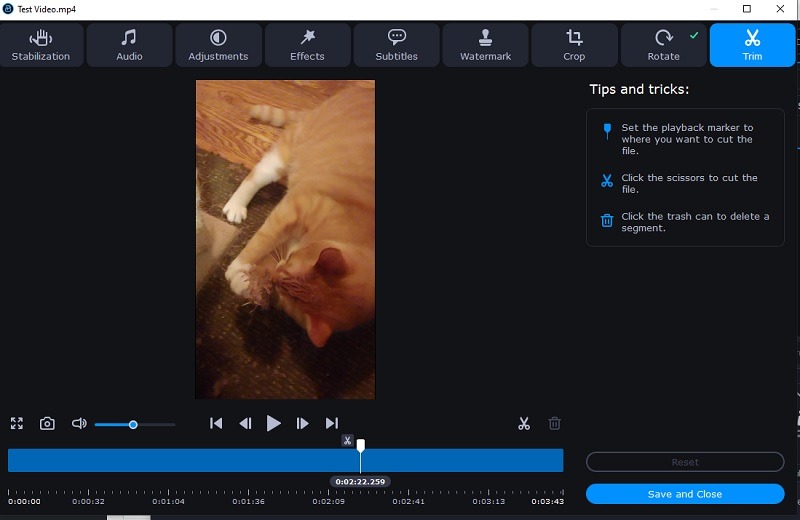
Task: Mute audio with the speaker icon
Action: (79, 423)
